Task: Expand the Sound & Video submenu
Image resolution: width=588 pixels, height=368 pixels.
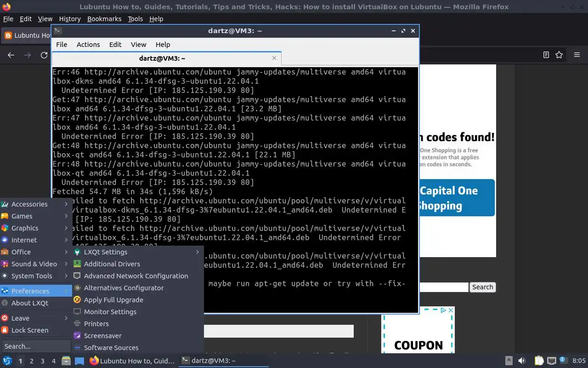Action: 35,264
